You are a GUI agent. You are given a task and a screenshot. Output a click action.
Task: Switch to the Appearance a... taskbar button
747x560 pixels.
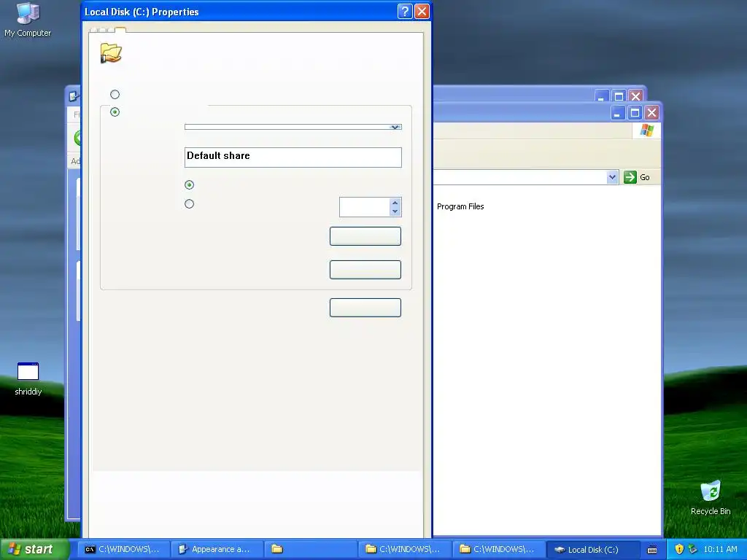(217, 549)
